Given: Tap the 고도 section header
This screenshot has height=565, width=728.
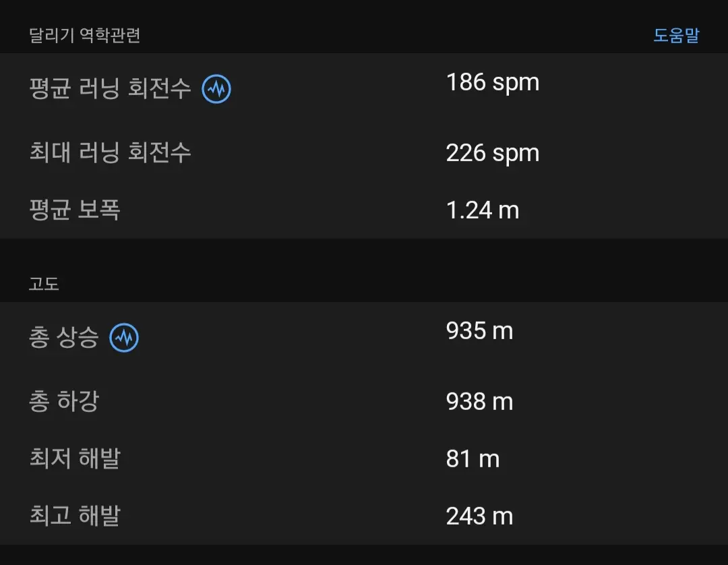Looking at the screenshot, I should (44, 284).
